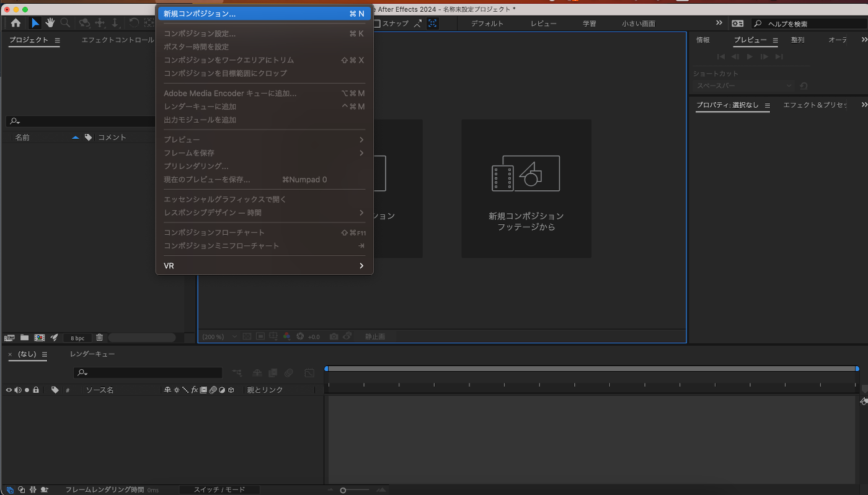Enable the スナップ checkbox
The image size is (868, 495).
[376, 24]
